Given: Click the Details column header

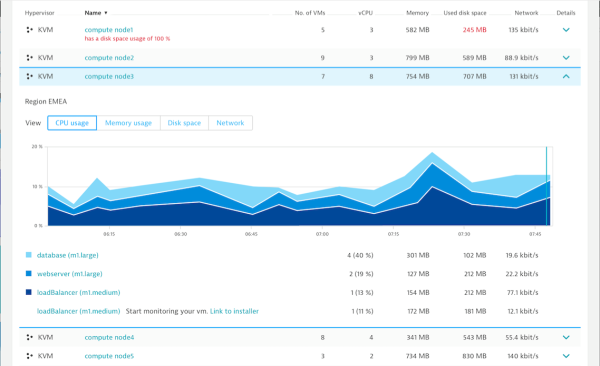Looking at the screenshot, I should 566,13.
